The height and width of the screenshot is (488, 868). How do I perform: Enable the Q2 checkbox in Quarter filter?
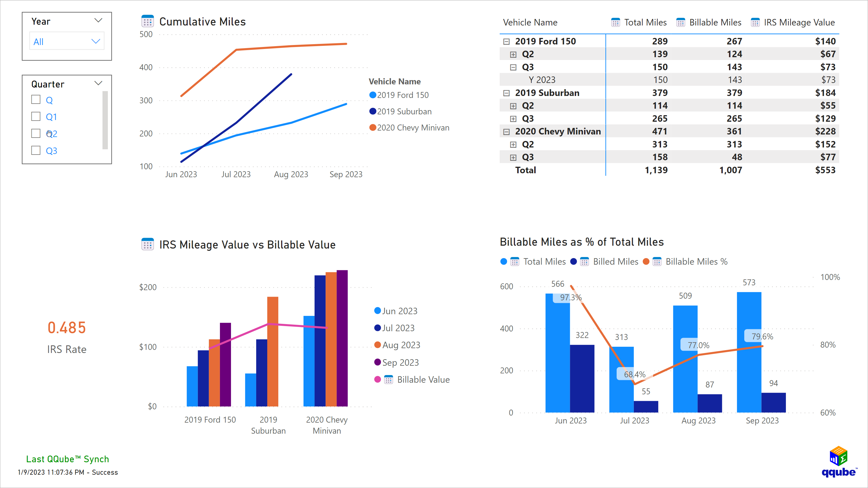coord(35,134)
